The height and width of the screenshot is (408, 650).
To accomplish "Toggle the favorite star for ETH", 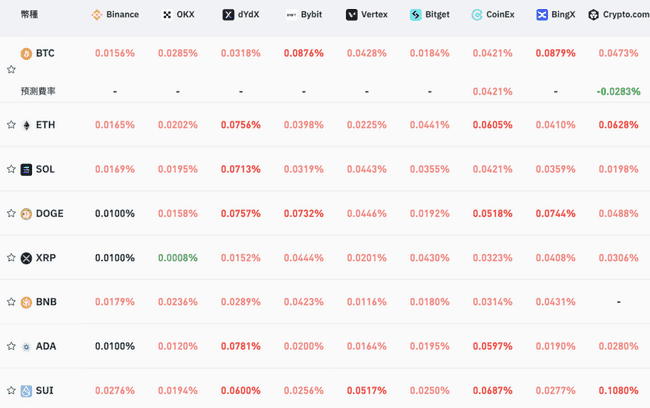I will point(11,124).
